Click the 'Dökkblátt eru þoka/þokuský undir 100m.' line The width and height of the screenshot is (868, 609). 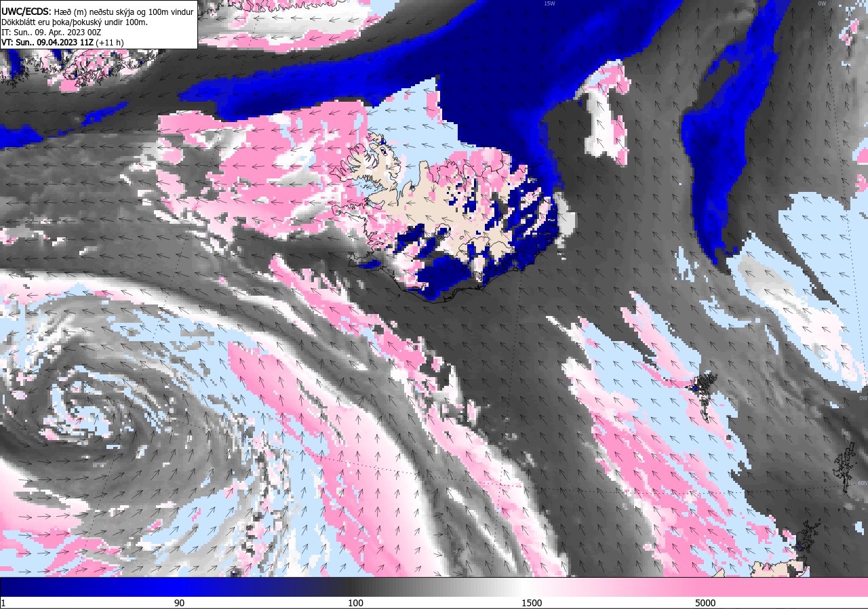tap(75, 22)
